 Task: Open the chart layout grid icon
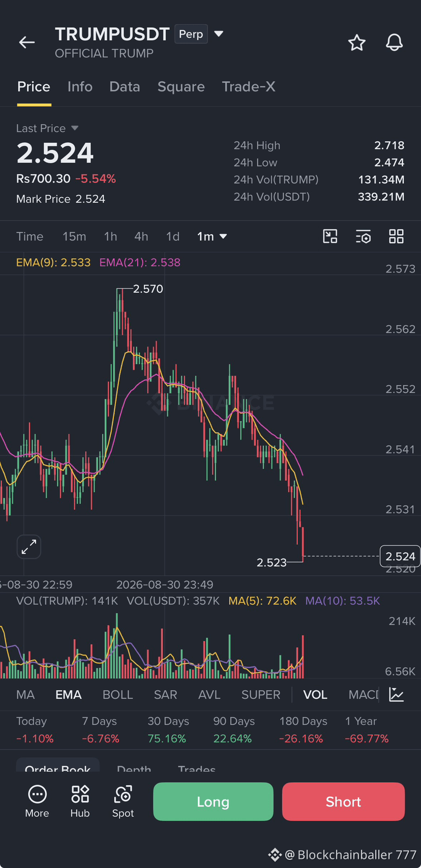click(x=396, y=236)
